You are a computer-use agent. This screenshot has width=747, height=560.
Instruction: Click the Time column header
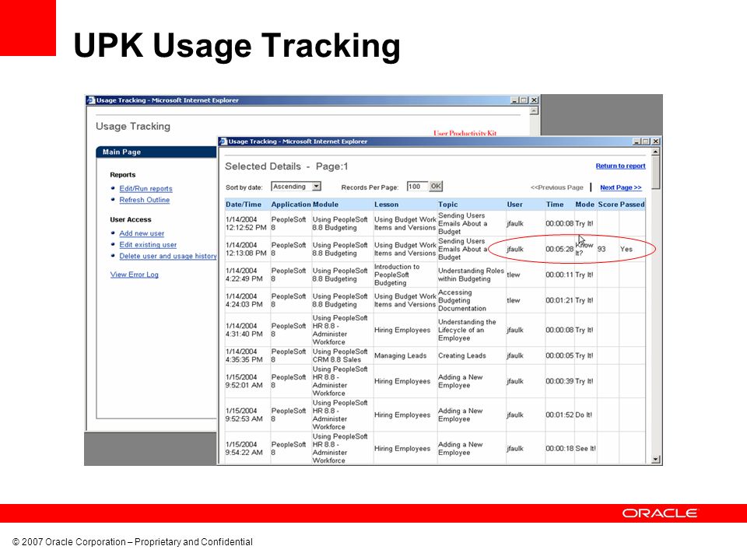coord(555,205)
